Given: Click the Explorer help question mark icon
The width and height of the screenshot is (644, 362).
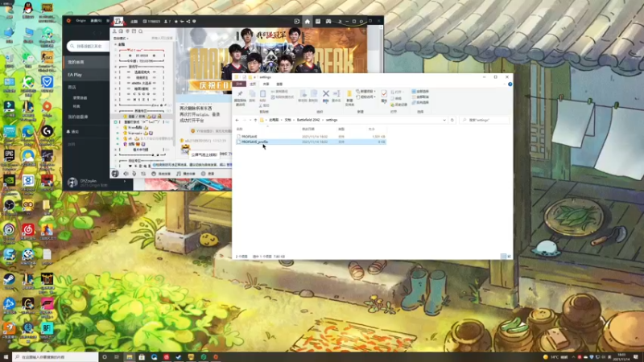Looking at the screenshot, I should 510,84.
